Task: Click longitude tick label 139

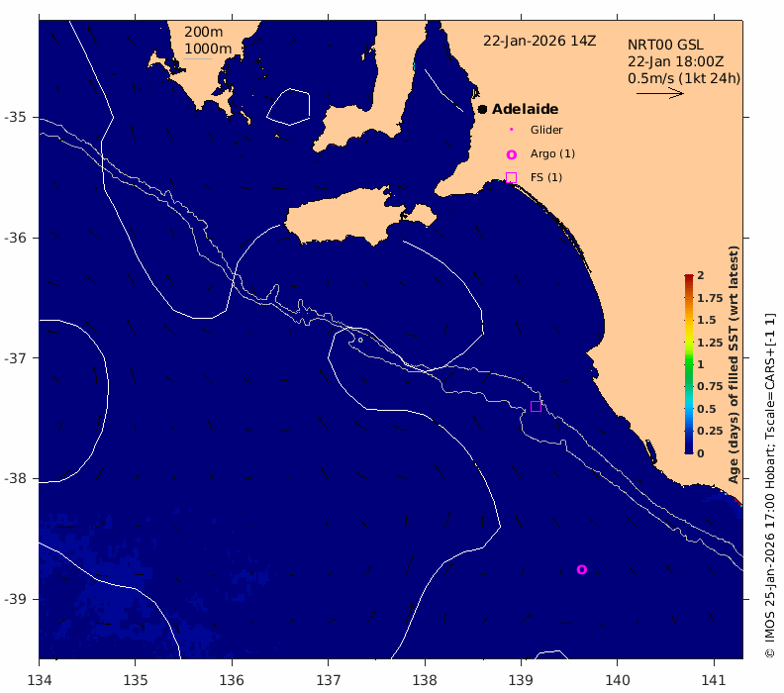Action: click(522, 680)
